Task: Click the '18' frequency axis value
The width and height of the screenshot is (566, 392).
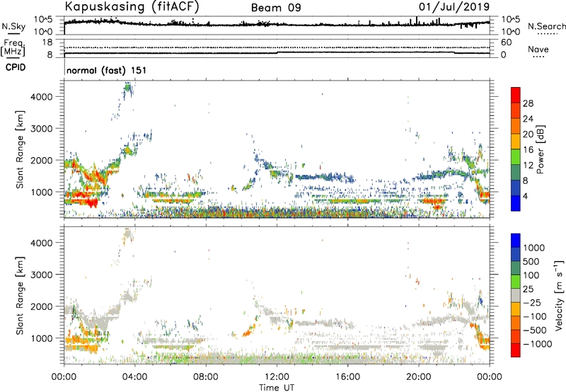Action: click(x=47, y=42)
